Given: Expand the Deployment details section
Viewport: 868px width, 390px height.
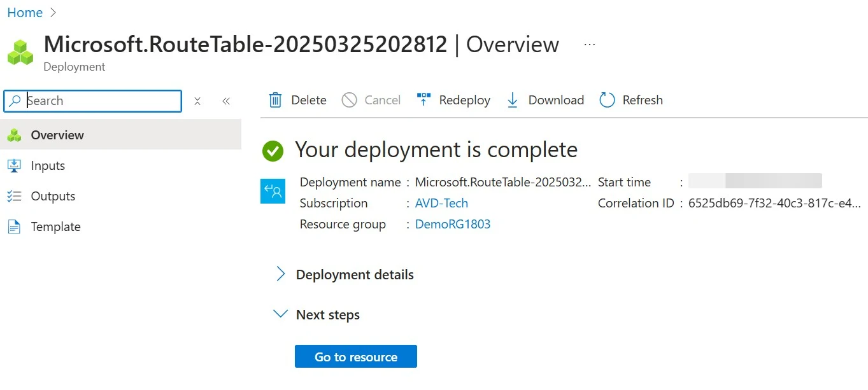Looking at the screenshot, I should point(280,274).
